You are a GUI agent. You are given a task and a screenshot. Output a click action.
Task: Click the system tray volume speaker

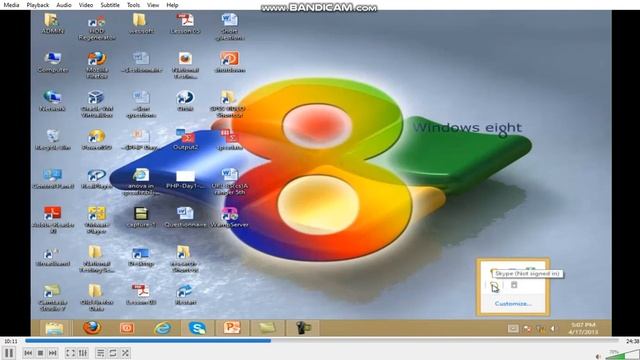click(553, 329)
